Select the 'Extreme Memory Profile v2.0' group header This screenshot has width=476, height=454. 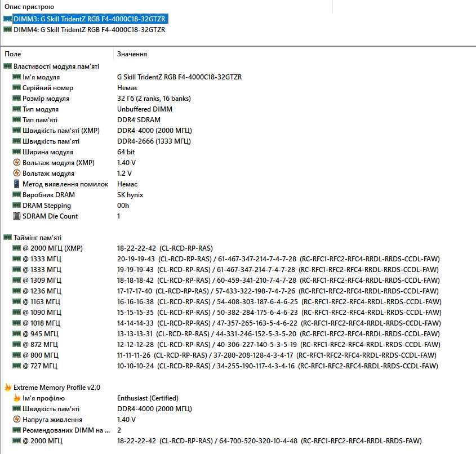coord(57,388)
